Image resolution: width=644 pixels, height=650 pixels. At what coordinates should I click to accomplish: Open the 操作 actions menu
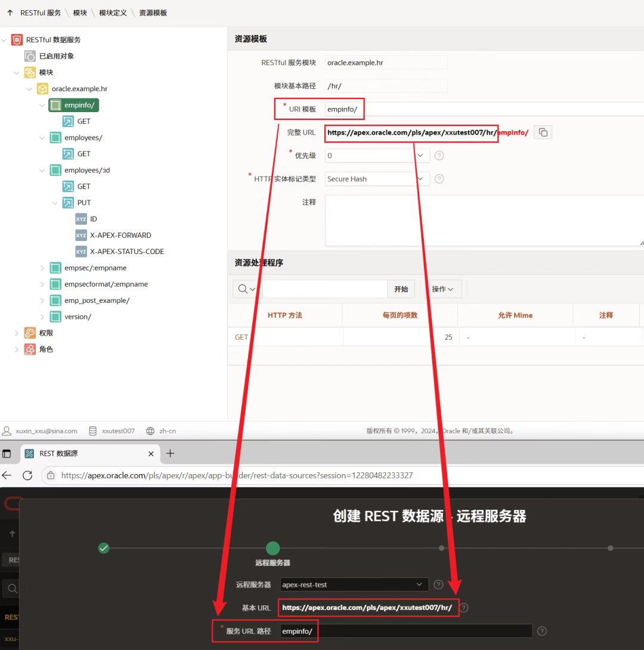click(x=442, y=289)
